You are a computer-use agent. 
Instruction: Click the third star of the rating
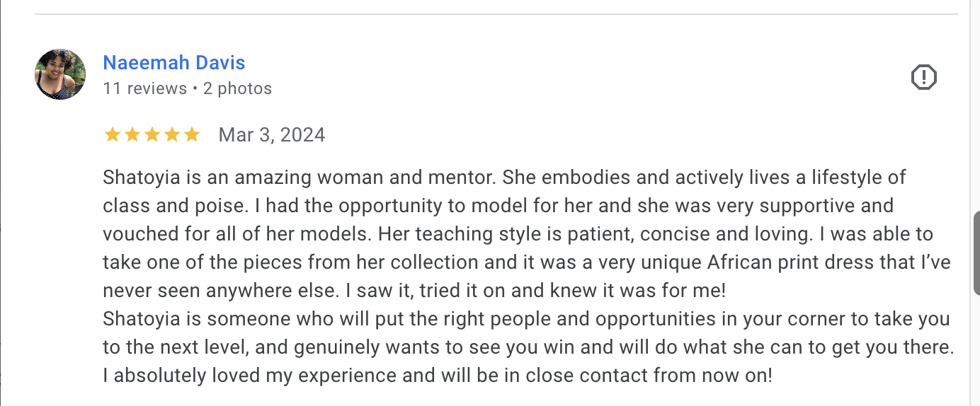point(152,134)
